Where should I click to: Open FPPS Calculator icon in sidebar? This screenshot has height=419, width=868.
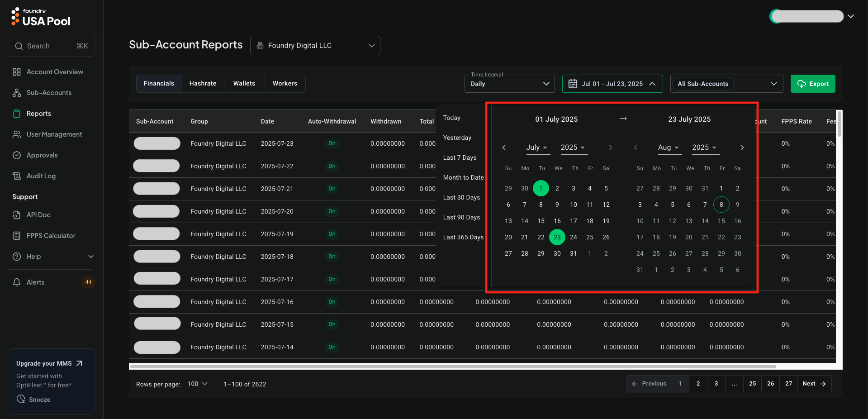pos(17,236)
